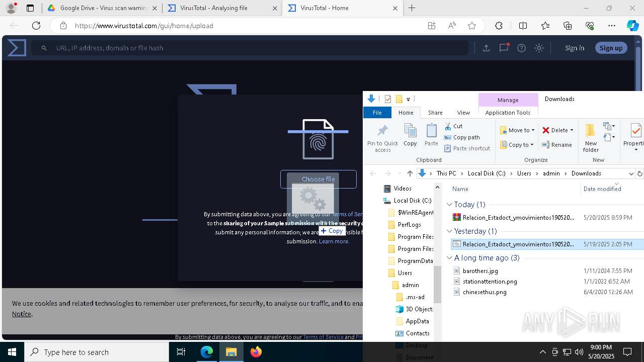The height and width of the screenshot is (362, 644).
Task: Open Edge Copilot icon
Action: [x=632, y=26]
